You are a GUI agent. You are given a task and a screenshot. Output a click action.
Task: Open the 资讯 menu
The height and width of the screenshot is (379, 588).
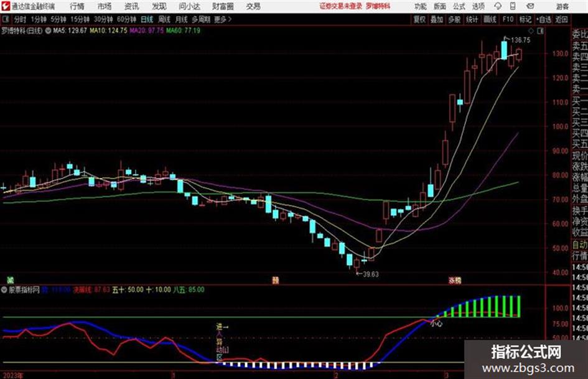[x=132, y=6]
